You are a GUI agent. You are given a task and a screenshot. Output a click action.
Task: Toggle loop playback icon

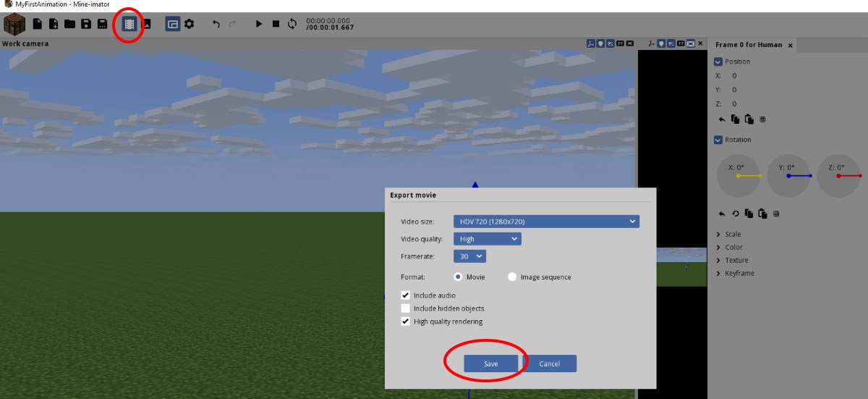point(292,24)
